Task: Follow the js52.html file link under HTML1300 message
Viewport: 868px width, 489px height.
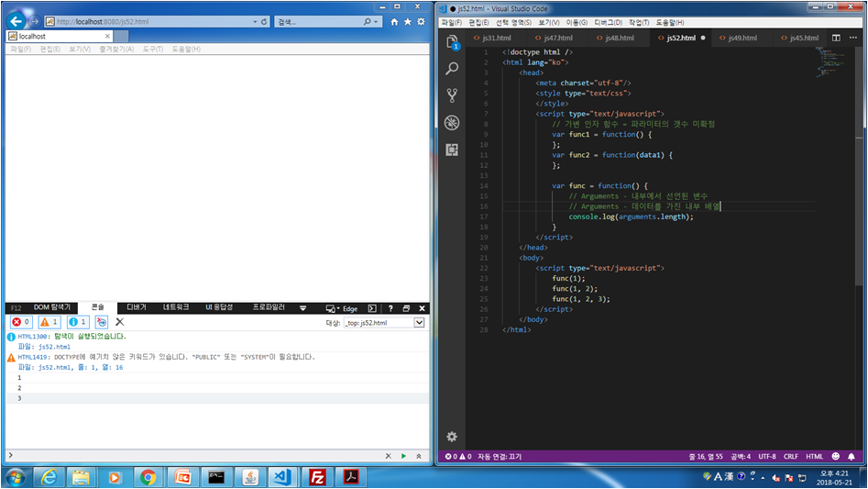Action: (54, 347)
